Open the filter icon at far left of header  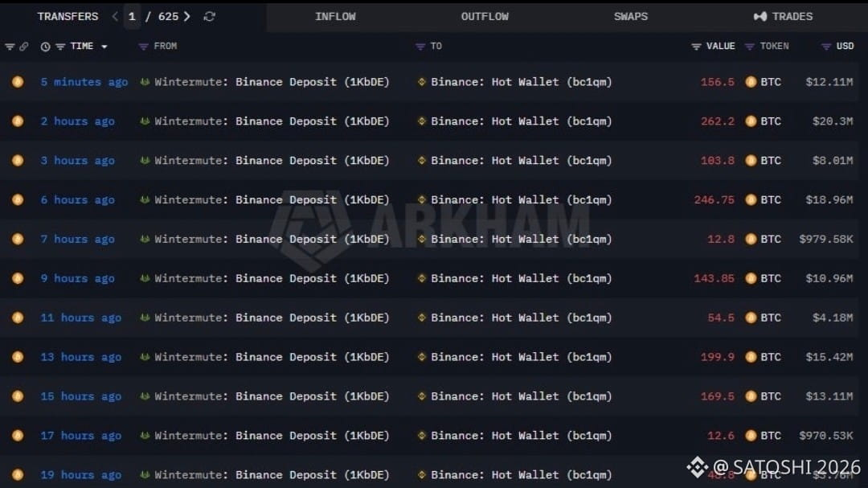pyautogui.click(x=10, y=47)
